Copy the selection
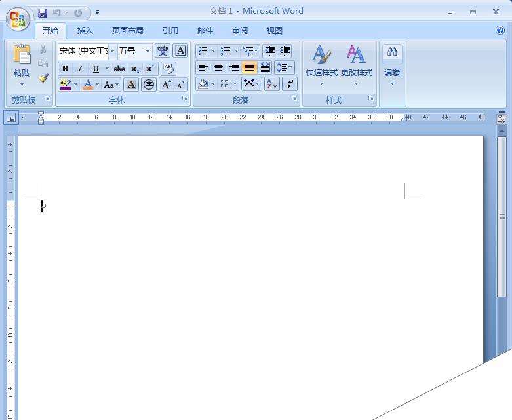Screen dimensions: 512x420 pos(43,64)
